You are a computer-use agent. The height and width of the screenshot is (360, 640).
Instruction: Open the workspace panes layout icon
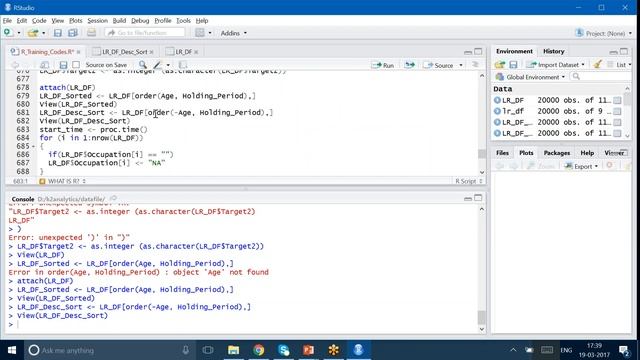(200, 33)
